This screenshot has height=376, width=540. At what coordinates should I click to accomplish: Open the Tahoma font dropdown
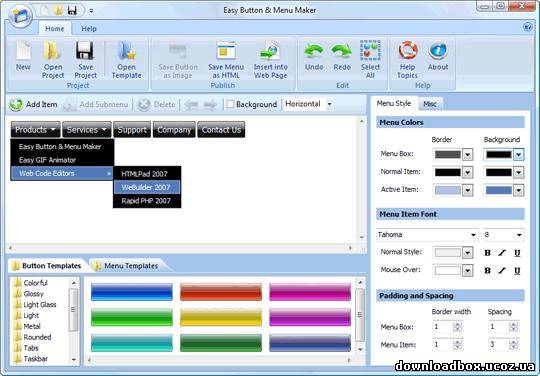click(x=474, y=235)
